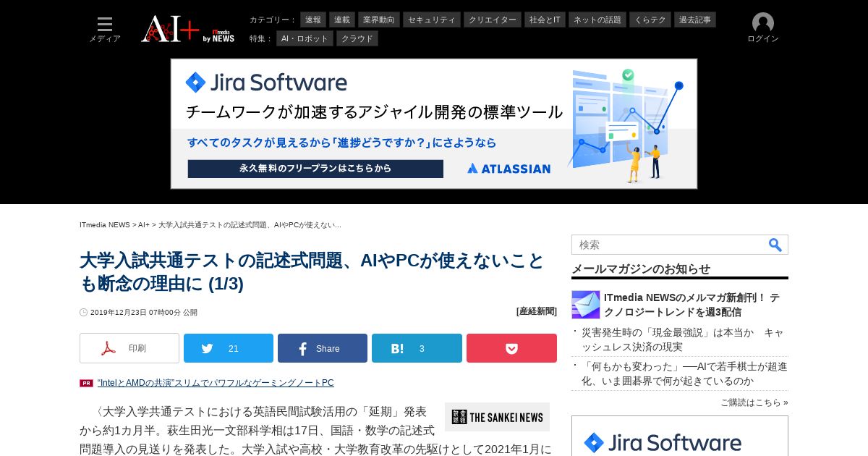Viewport: 868px width, 456px height.
Task: Click the Jira Software sidebar ad
Action: [x=680, y=436]
